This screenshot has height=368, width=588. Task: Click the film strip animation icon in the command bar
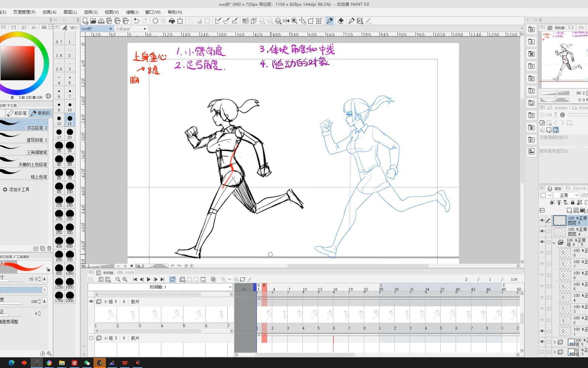360,21
